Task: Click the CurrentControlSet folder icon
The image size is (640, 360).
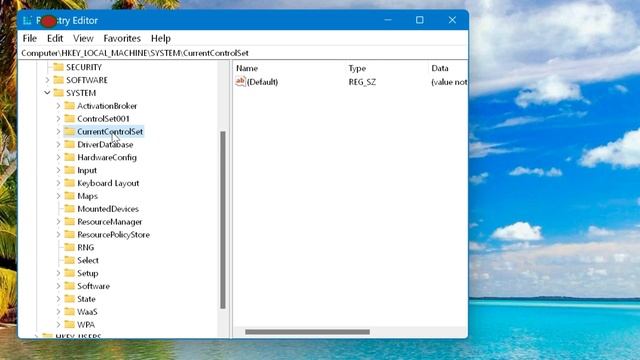Action: tap(70, 131)
